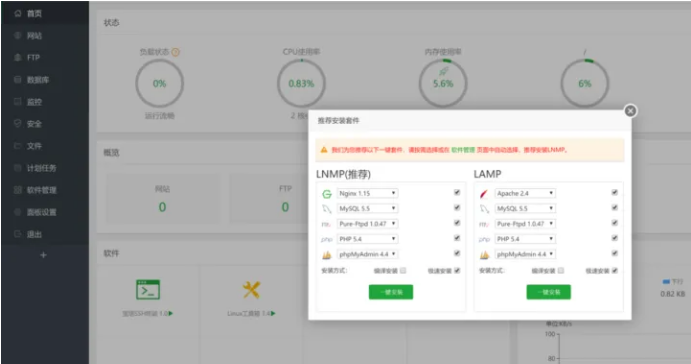691x364 pixels.
Task: Uncheck the LAMP Apache 2.4 checkbox
Action: [x=615, y=192]
